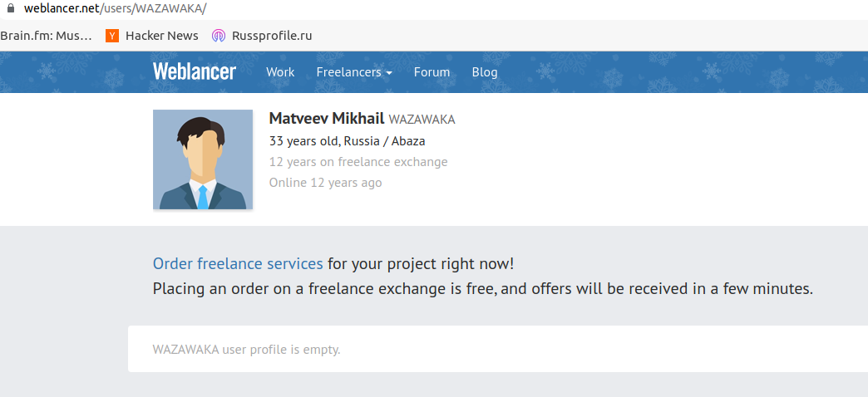The image size is (868, 397).
Task: Click the user avatar picture
Action: click(x=203, y=159)
